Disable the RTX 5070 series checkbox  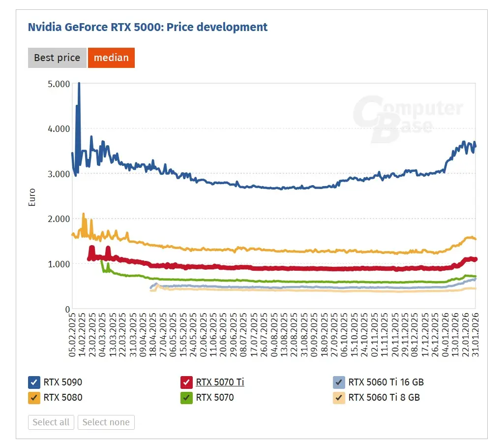(x=186, y=398)
